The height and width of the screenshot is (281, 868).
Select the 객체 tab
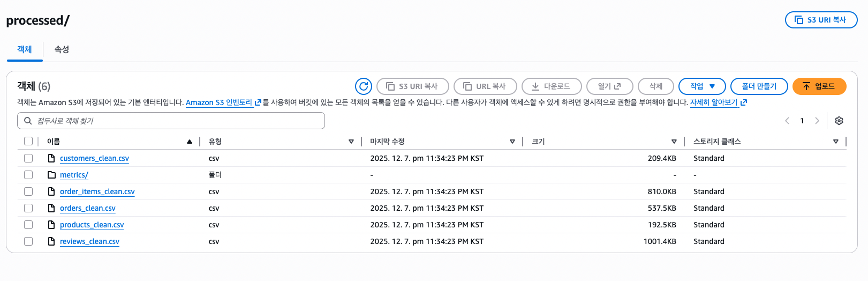point(25,49)
